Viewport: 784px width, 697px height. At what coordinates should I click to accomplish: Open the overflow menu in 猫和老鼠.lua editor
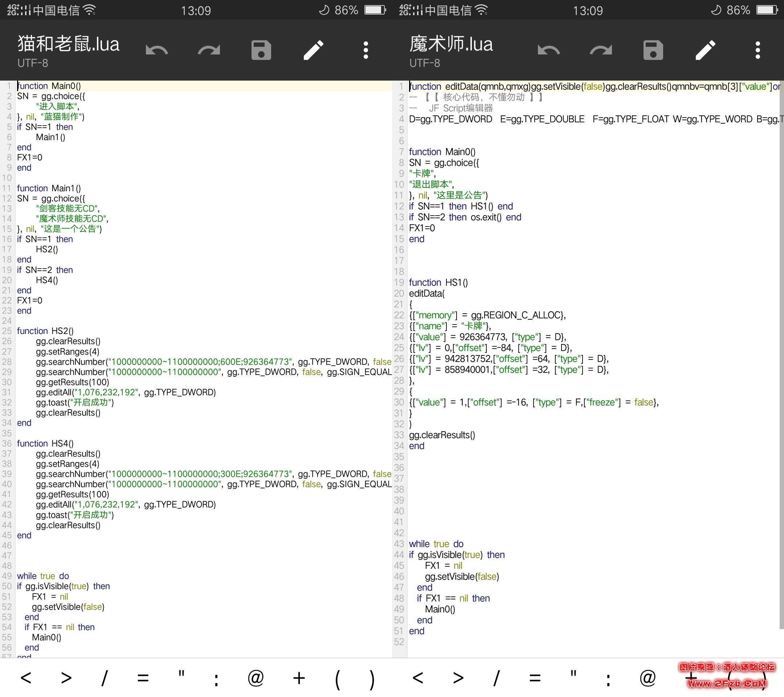pyautogui.click(x=366, y=50)
